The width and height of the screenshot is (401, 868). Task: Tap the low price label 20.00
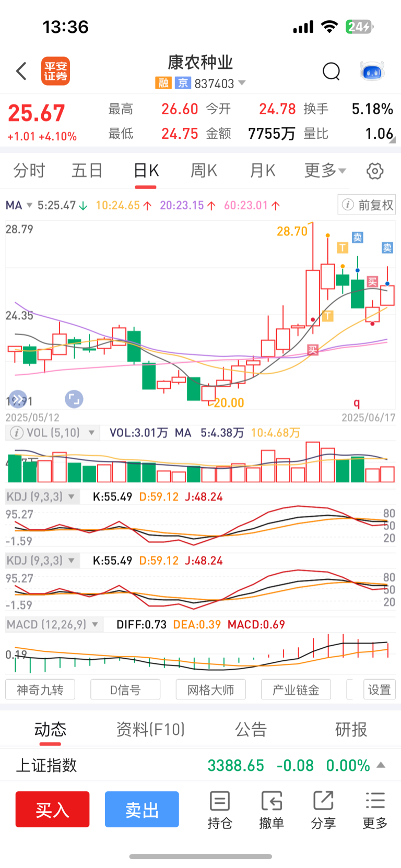229,402
